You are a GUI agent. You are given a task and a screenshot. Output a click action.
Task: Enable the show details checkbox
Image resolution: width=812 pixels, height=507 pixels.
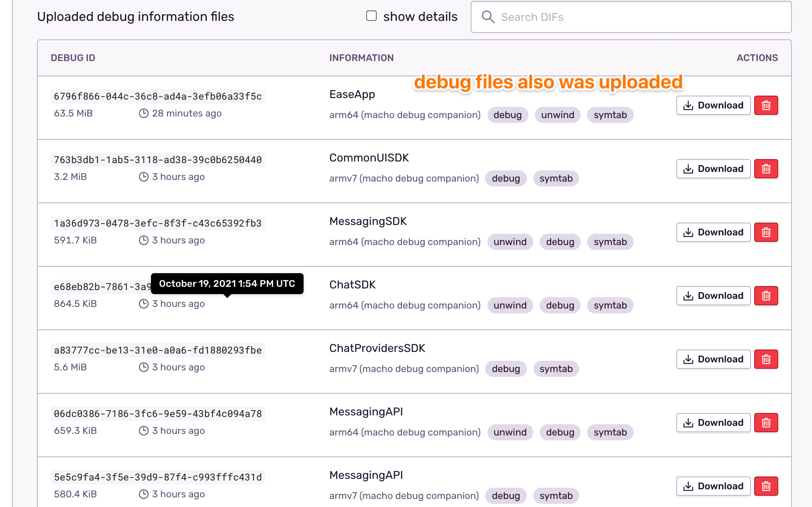[371, 16]
